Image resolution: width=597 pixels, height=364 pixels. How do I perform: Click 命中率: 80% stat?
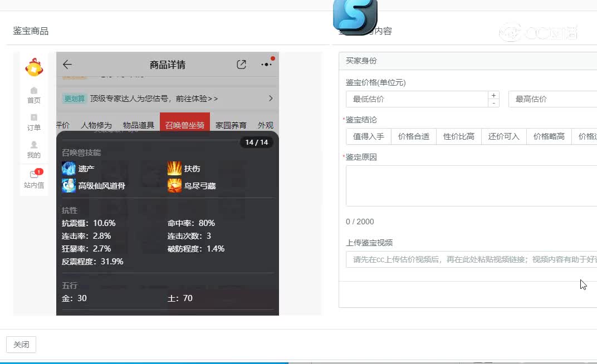coord(191,223)
